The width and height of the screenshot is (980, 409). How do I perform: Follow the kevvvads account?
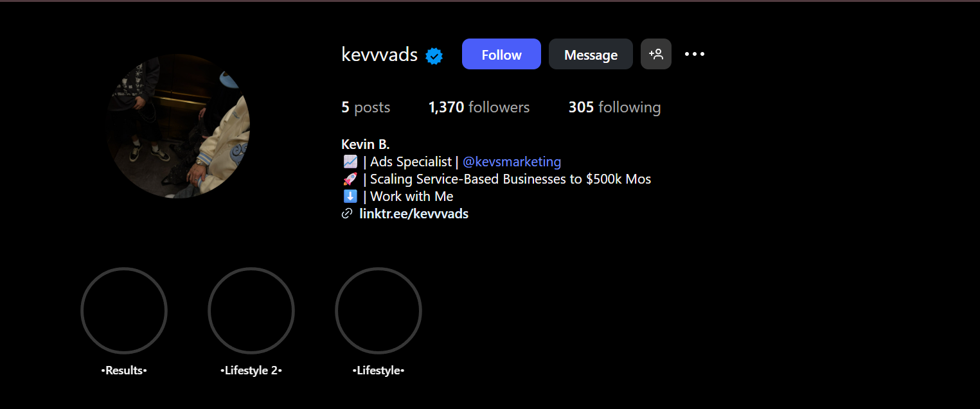(501, 54)
